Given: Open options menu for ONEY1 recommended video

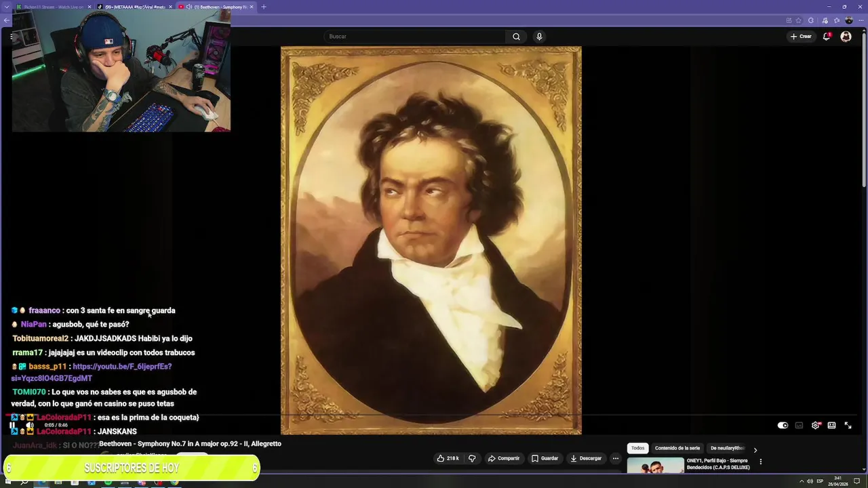Looking at the screenshot, I should pos(760,462).
